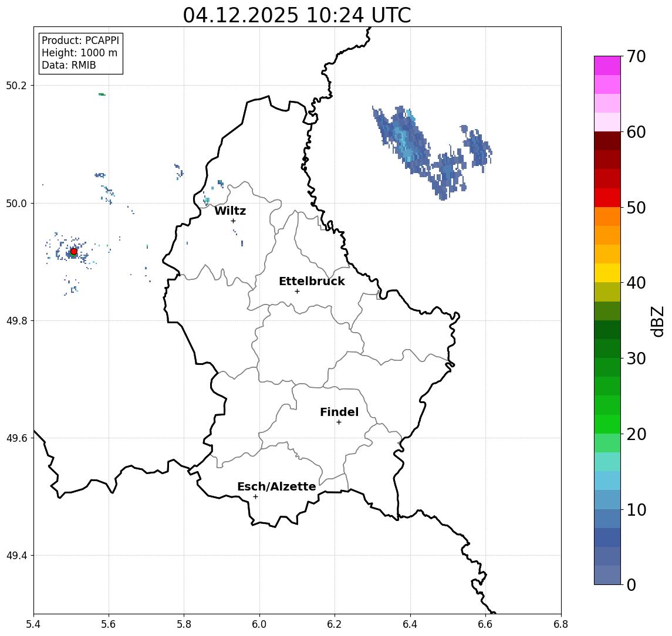Click the longitude tick label 6.0
Viewport: 672px width, 636px height.
[259, 624]
